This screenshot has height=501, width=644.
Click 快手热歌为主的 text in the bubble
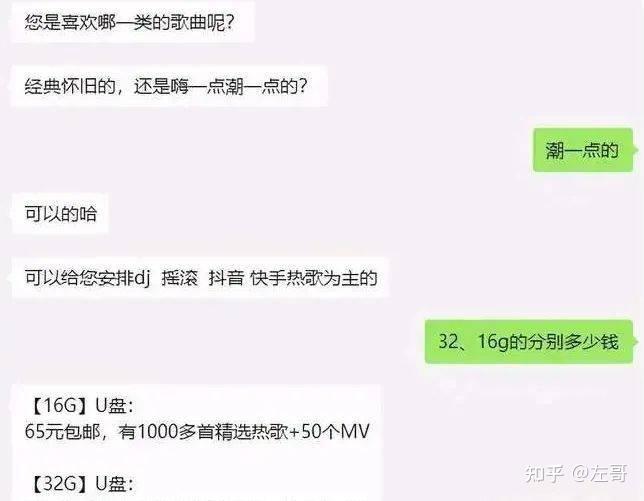pyautogui.click(x=314, y=278)
